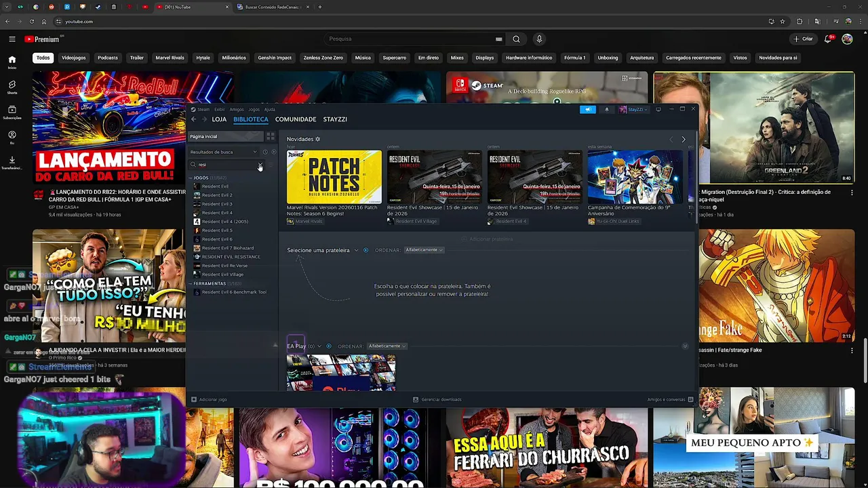
Task: Click the Adicionar jogo plus icon
Action: [194, 399]
